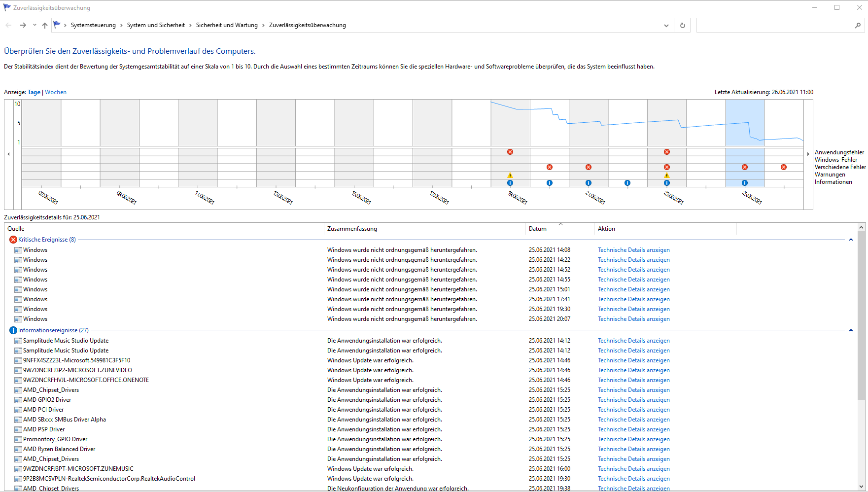Screen dimensions: 868x492
Task: Click the warning triangle for 19.06.2021
Action: 510,175
